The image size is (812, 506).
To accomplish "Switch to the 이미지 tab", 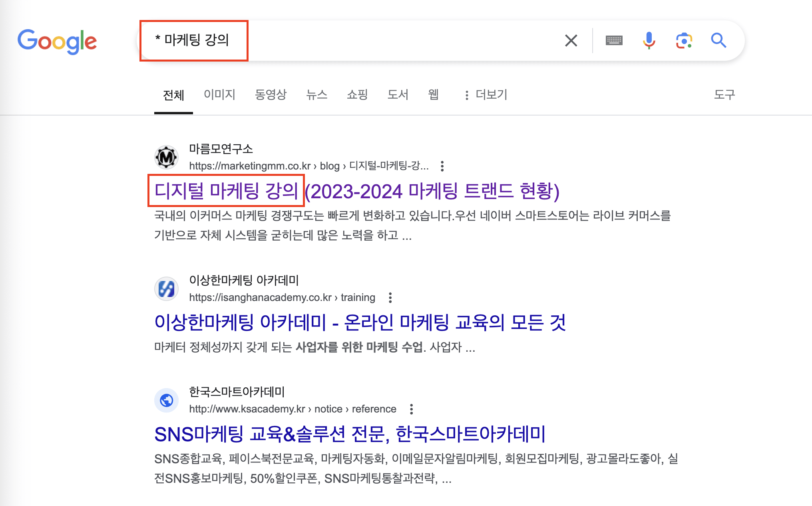I will tap(219, 95).
